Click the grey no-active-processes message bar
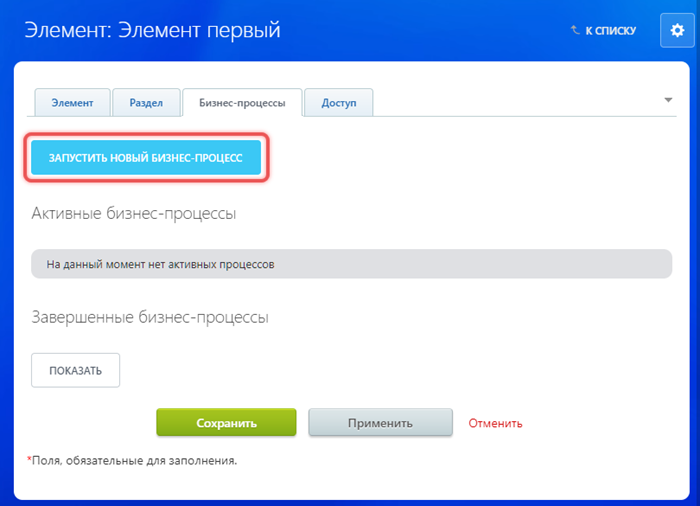 pos(351,265)
